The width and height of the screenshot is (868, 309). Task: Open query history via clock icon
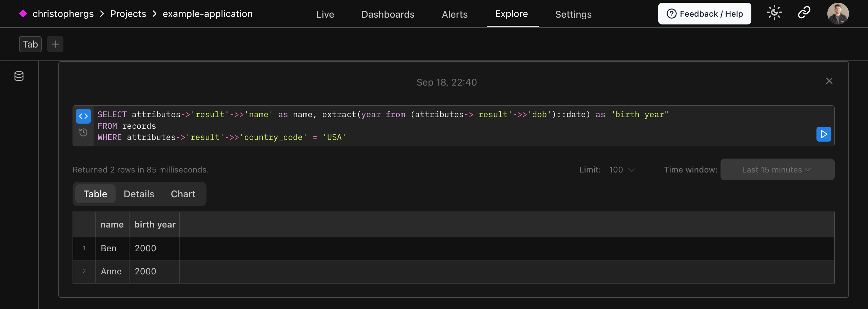[x=83, y=132]
